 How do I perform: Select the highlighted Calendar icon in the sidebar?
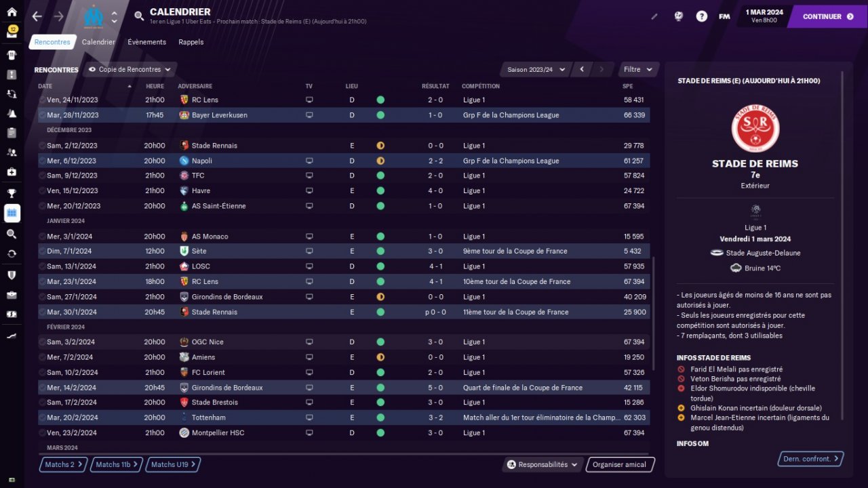[12, 213]
